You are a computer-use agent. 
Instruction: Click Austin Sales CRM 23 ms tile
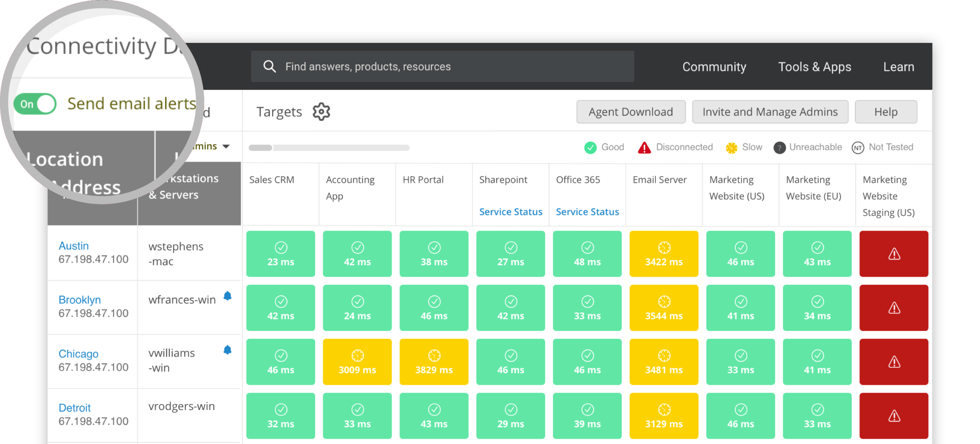[x=281, y=254]
